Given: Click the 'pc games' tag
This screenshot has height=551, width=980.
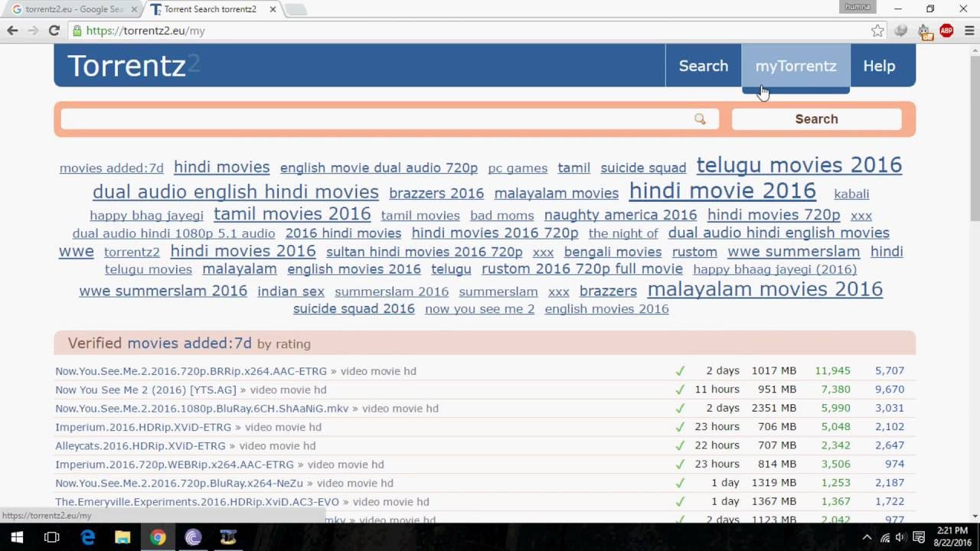Looking at the screenshot, I should point(518,168).
